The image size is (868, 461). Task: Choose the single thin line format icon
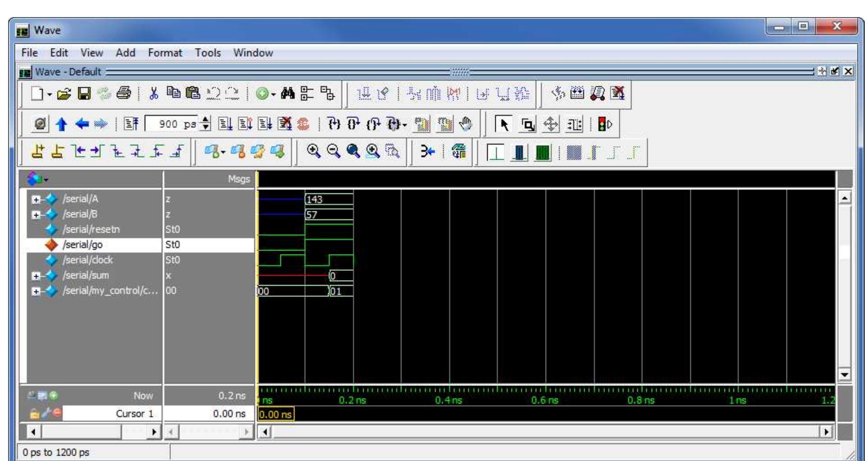tap(496, 153)
